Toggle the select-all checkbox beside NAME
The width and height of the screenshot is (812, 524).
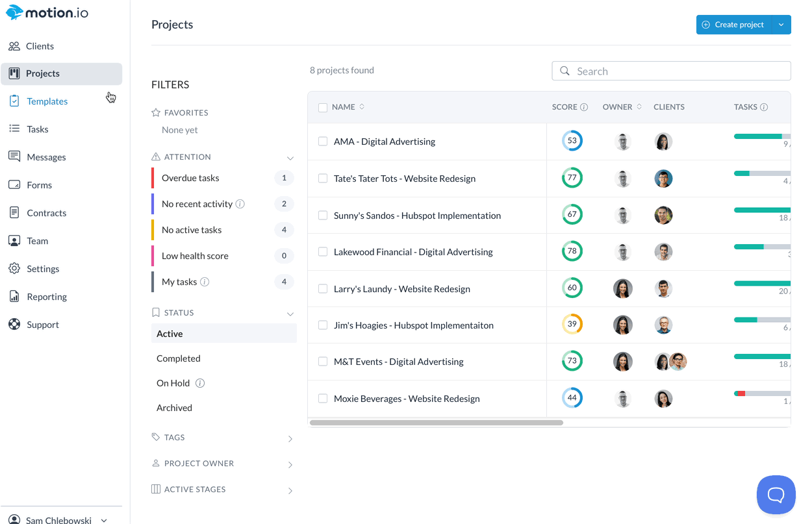(x=323, y=107)
